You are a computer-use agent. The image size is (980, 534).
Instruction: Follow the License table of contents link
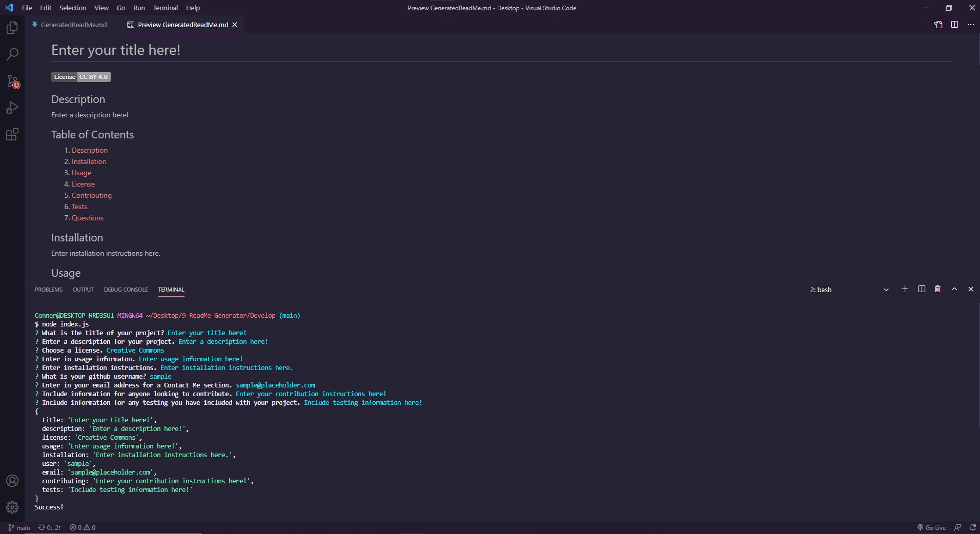tap(83, 184)
